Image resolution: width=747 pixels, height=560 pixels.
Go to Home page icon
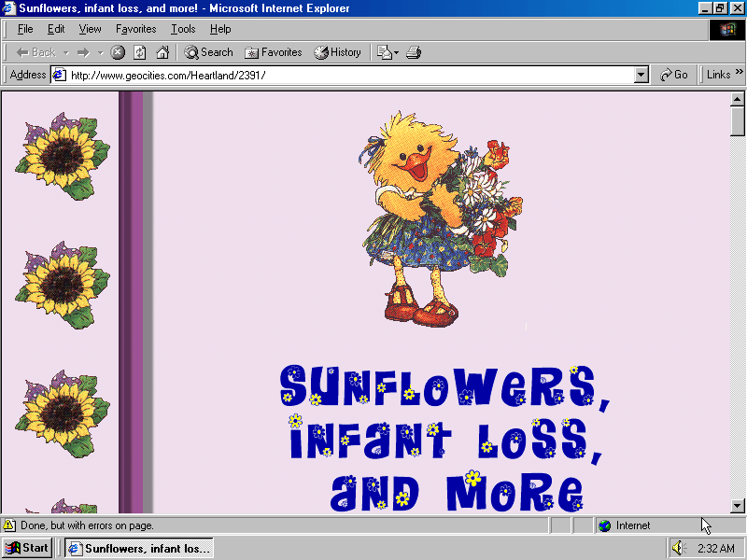(x=162, y=52)
